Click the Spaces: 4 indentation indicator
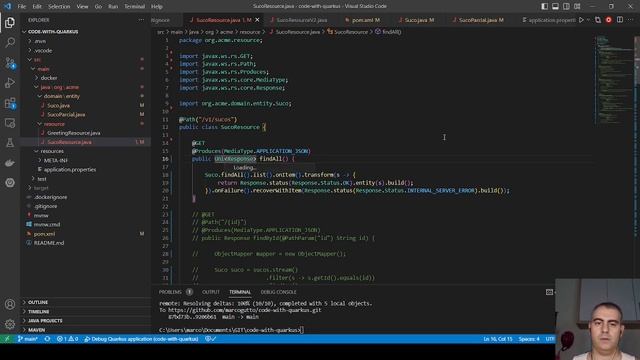The image size is (640, 360). pos(529,339)
